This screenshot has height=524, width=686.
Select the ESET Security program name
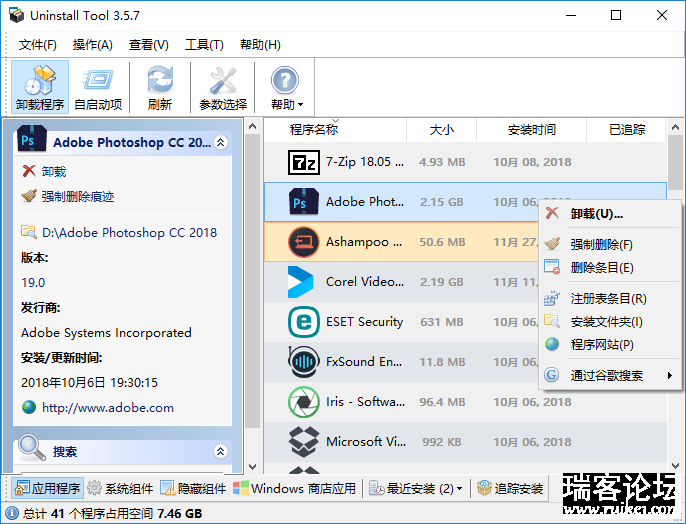coord(364,322)
